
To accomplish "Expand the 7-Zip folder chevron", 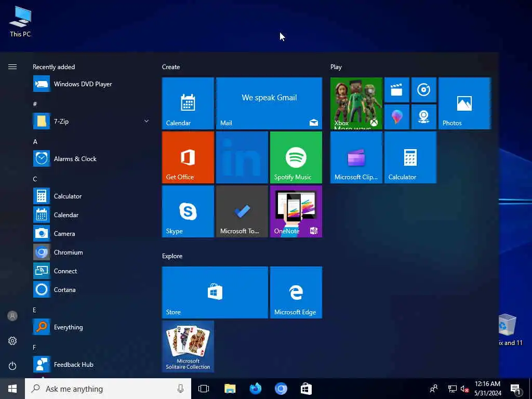I will pyautogui.click(x=146, y=121).
